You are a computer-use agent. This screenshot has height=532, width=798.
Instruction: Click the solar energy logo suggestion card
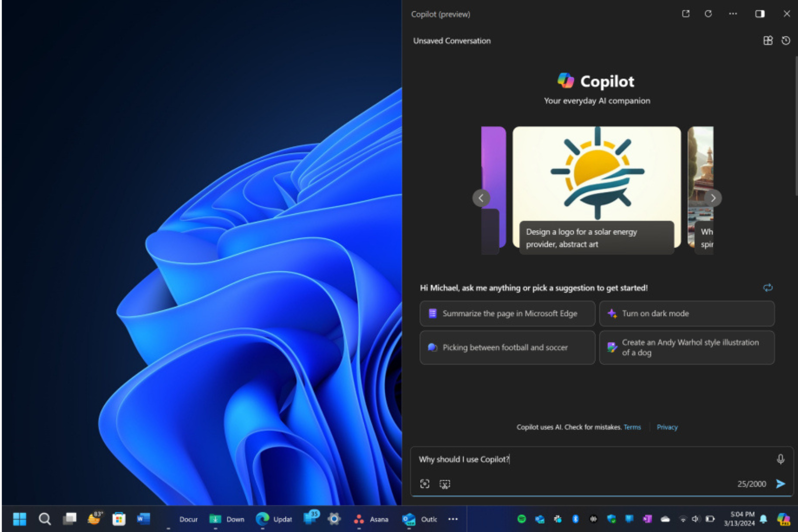coord(597,178)
